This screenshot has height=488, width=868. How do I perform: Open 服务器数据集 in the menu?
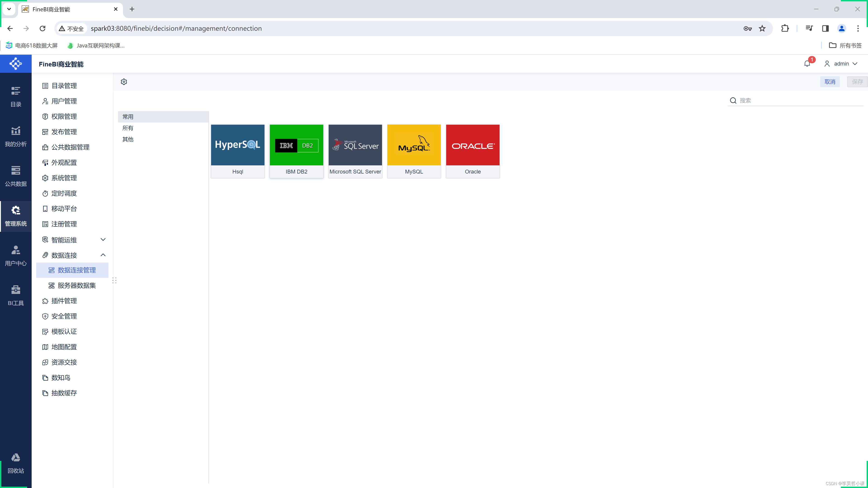[x=76, y=286]
